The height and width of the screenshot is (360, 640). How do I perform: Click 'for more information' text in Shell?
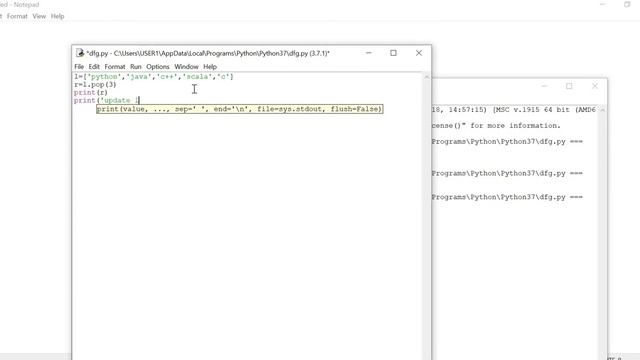click(516, 126)
